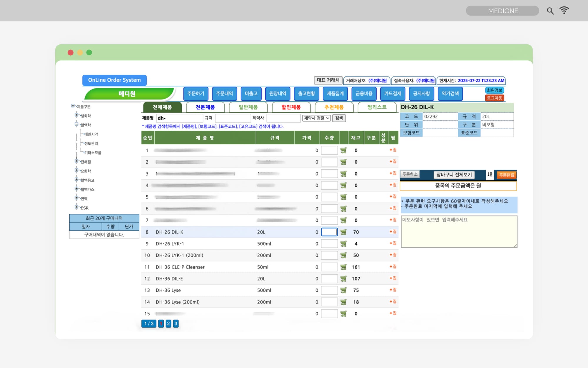
Task: Go to page 2 of results
Action: (x=168, y=324)
